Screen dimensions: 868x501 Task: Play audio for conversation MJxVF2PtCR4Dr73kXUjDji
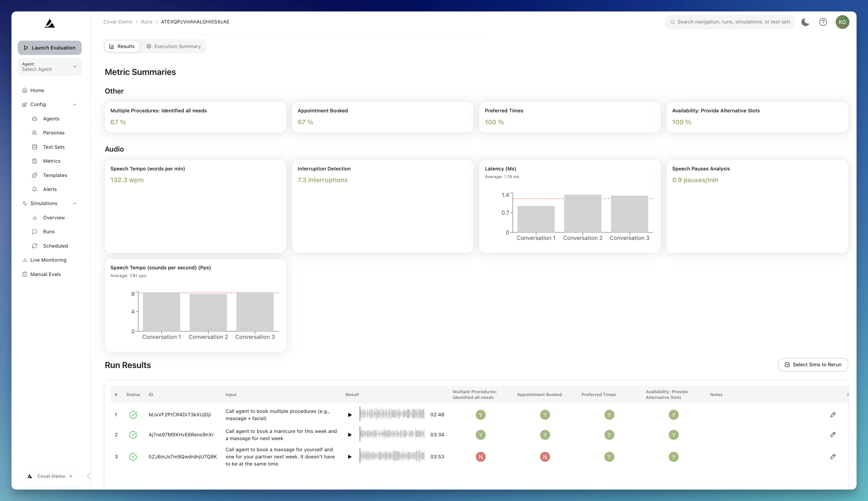[x=350, y=415]
